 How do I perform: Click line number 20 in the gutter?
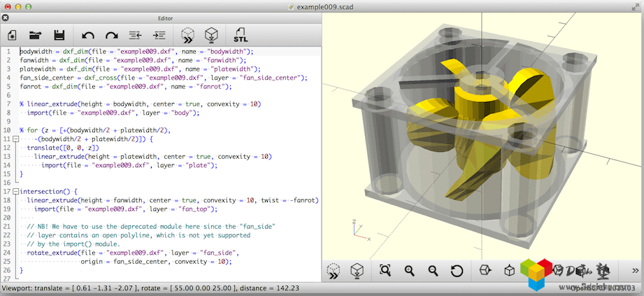6,218
